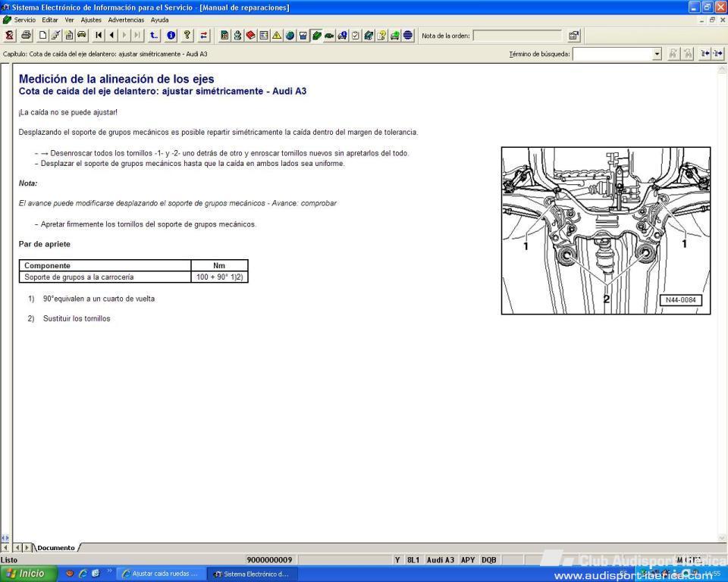Click the clipboard document icon in toolbar
728x582 pixels.
tap(69, 36)
